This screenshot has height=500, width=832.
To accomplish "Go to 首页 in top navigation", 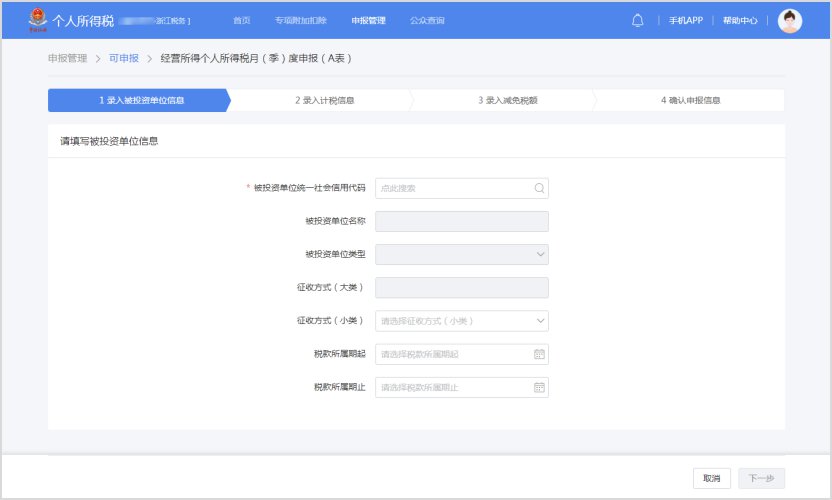I will [x=242, y=21].
